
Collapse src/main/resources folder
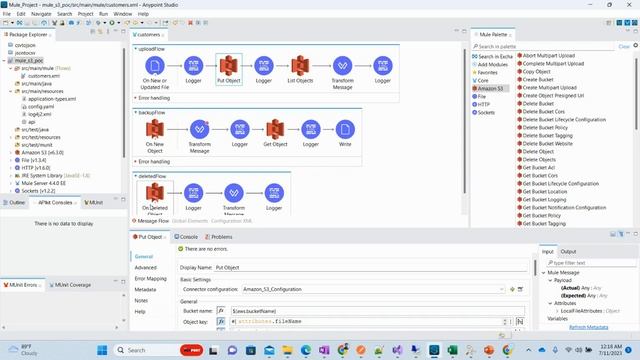[x=11, y=91]
